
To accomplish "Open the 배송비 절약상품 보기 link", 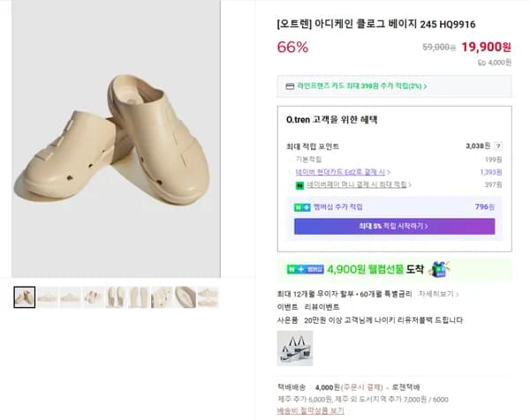I will tap(309, 412).
